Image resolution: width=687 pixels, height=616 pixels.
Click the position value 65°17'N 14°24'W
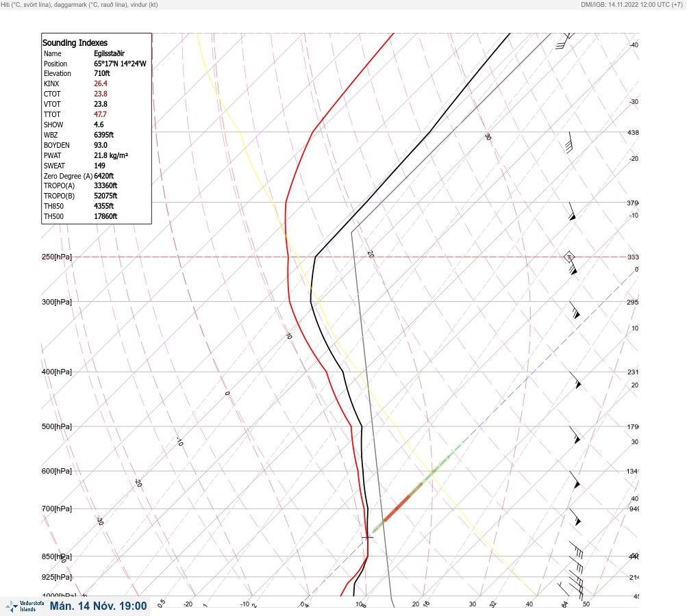(x=120, y=64)
